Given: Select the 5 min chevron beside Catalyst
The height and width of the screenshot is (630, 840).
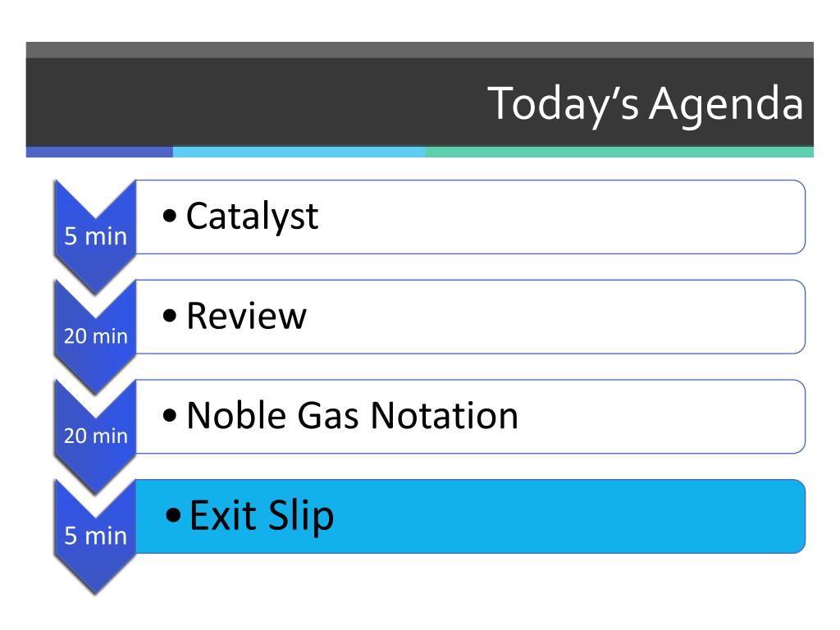Looking at the screenshot, I should [95, 236].
